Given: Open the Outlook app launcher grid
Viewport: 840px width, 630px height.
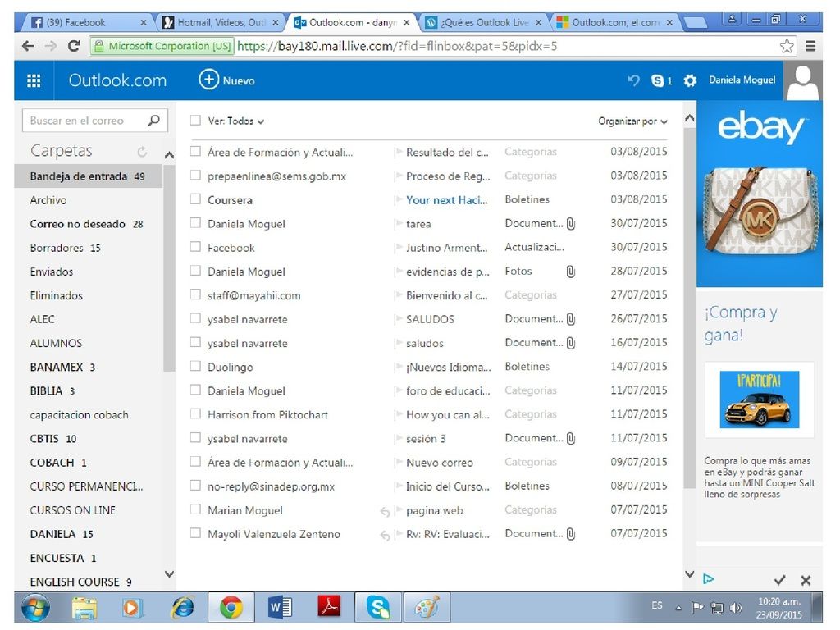Looking at the screenshot, I should (34, 80).
